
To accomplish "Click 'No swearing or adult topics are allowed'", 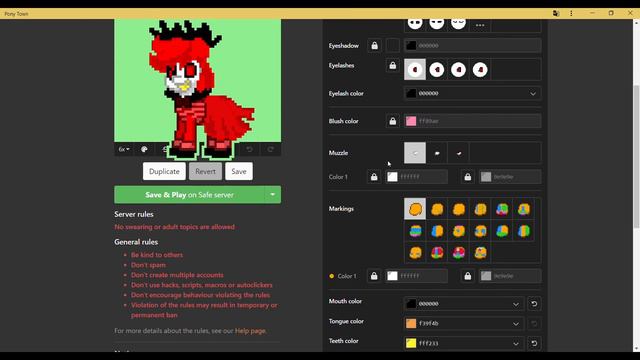I will click(x=174, y=227).
